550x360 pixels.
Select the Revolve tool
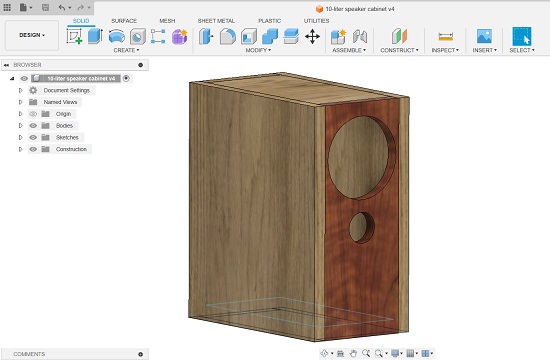pos(117,36)
